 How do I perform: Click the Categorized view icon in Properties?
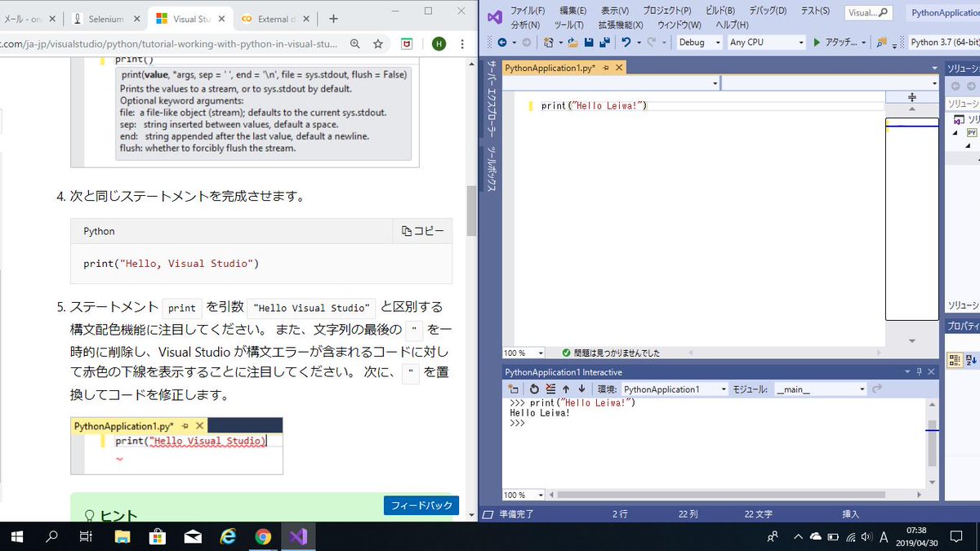pos(955,360)
